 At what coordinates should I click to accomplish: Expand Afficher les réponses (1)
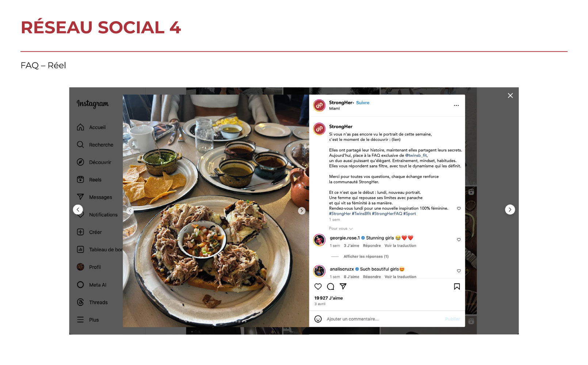[x=366, y=257]
